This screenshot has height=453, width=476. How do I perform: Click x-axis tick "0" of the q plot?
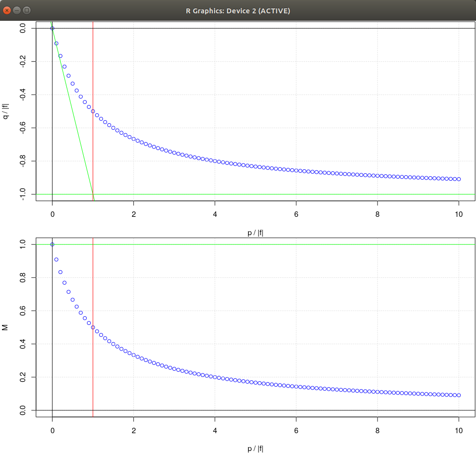point(53,214)
